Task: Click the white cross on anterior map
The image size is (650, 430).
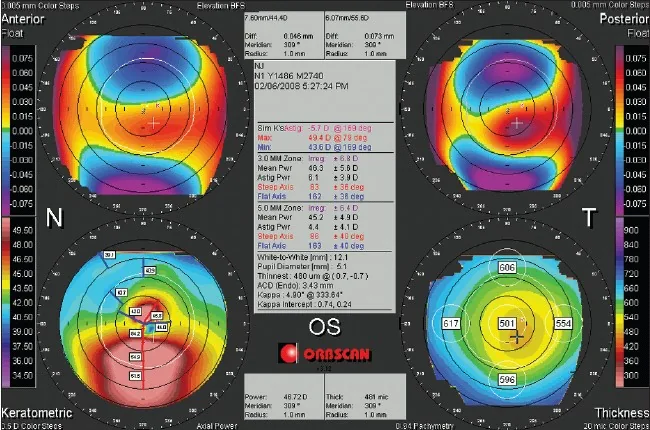Action: [x=154, y=123]
